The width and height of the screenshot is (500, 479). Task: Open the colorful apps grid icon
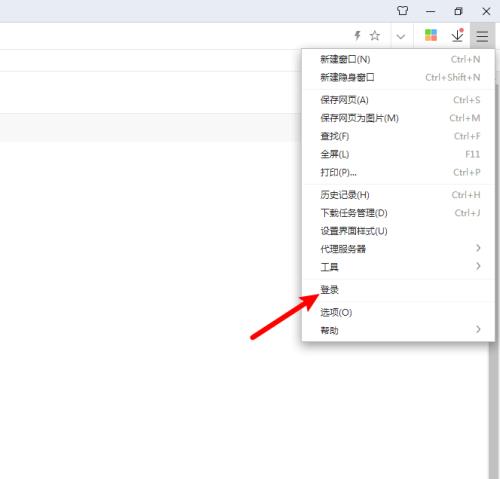pos(431,35)
